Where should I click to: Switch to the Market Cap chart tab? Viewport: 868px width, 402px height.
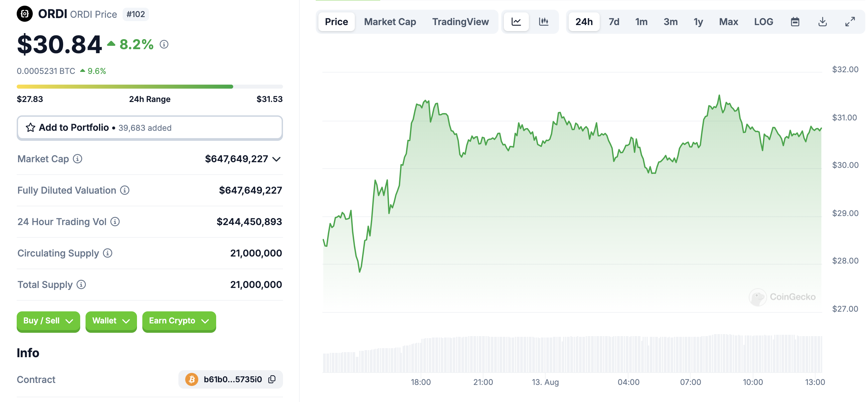coord(390,22)
